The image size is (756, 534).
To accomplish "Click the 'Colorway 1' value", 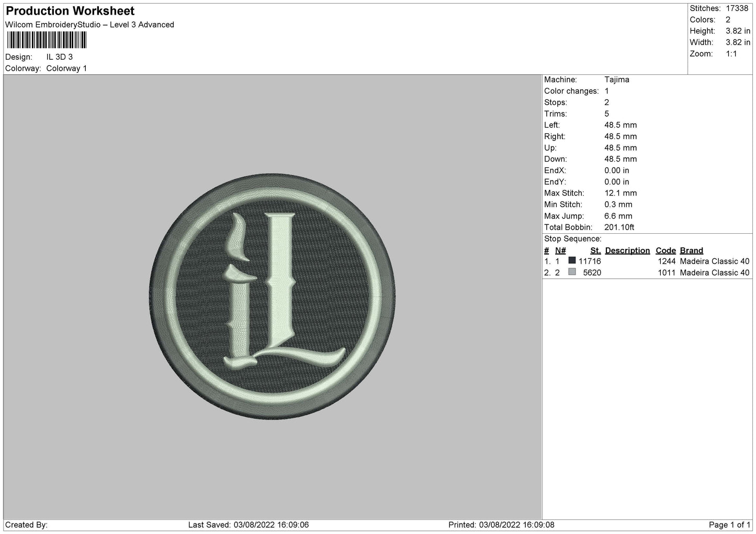I will 66,69.
